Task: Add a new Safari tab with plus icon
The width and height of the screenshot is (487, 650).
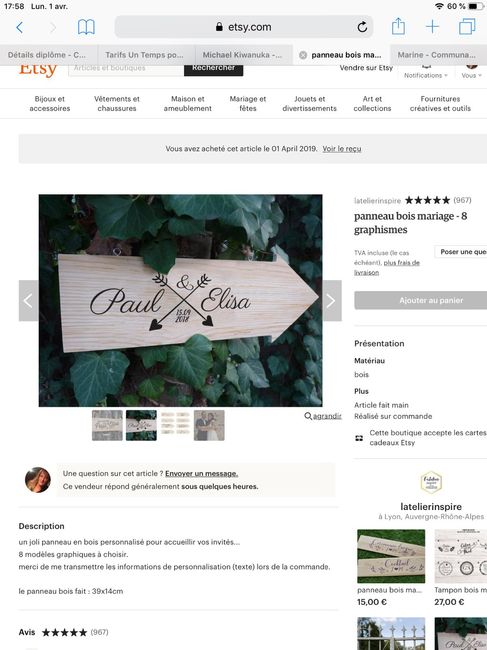Action: point(432,27)
